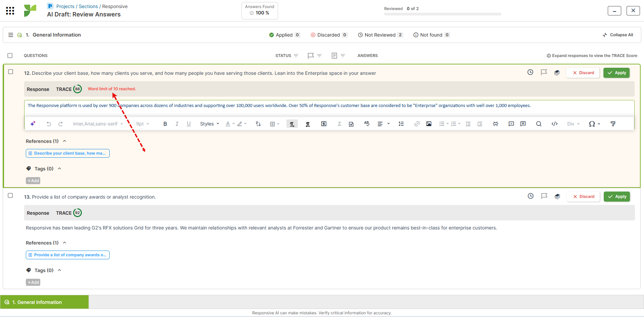Screen dimensions: 644x317
Task: Run spell check in the editor
Action: tap(367, 124)
